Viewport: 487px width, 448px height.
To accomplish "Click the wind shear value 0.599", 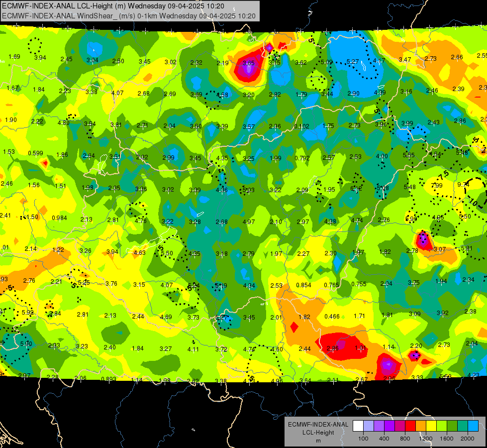I will [35, 153].
